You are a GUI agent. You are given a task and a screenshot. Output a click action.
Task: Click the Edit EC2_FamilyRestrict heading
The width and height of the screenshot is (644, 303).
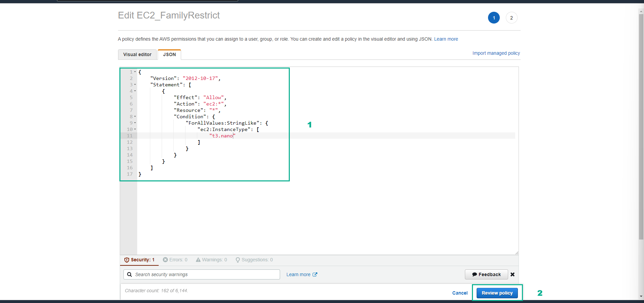(169, 15)
